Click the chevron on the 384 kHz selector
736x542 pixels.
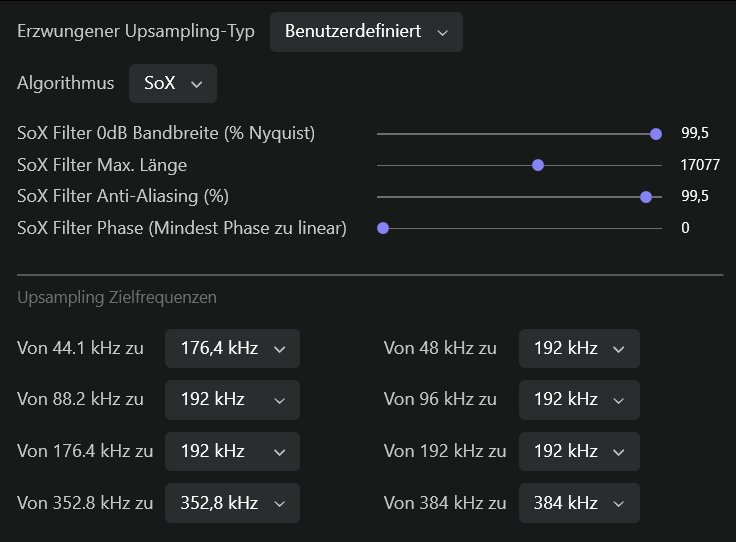click(x=619, y=503)
